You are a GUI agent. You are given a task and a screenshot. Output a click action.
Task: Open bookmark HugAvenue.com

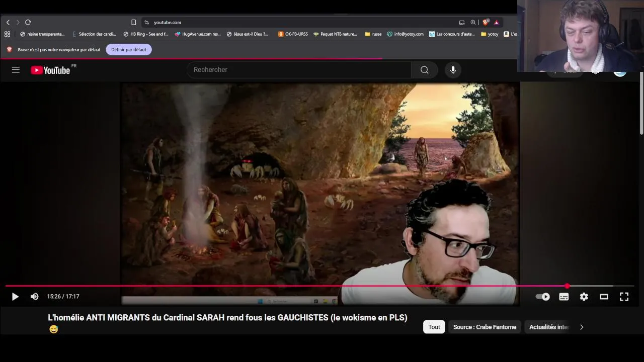[x=198, y=34]
